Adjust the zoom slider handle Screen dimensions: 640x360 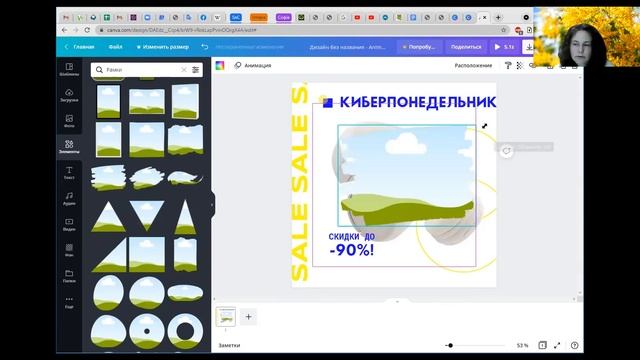(450, 345)
